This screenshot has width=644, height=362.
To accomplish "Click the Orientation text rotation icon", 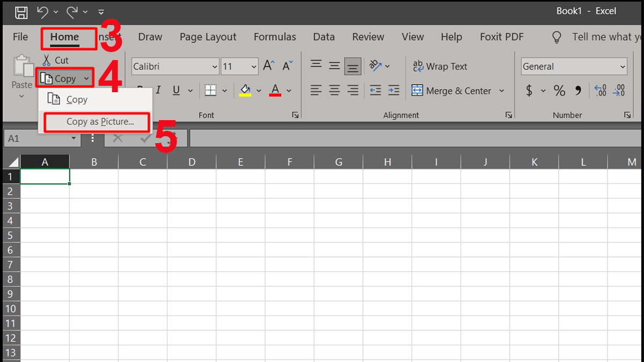I will click(376, 67).
